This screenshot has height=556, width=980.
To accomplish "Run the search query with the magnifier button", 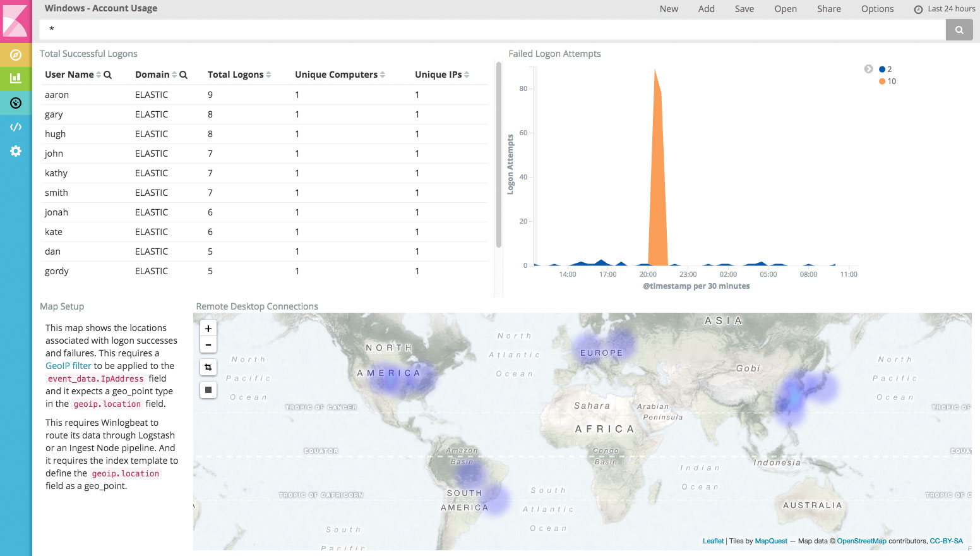I will [x=959, y=30].
